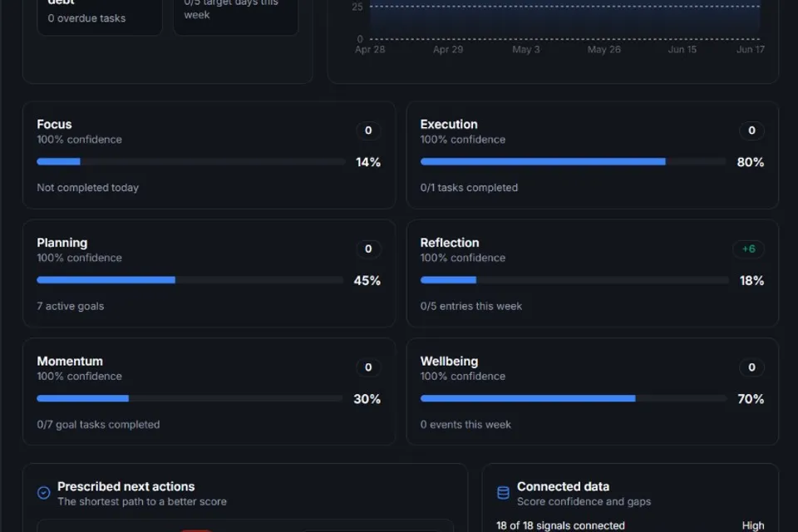Screen dimensions: 798x532
Task: Click the Apr 28 chart date label
Action: tap(370, 50)
